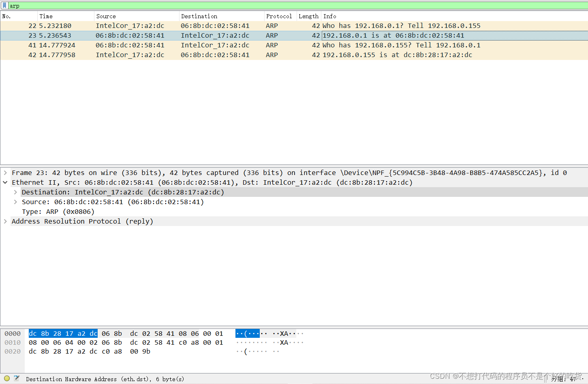This screenshot has width=588, height=384.
Task: Click hex offset 0000 row label
Action: pos(13,333)
